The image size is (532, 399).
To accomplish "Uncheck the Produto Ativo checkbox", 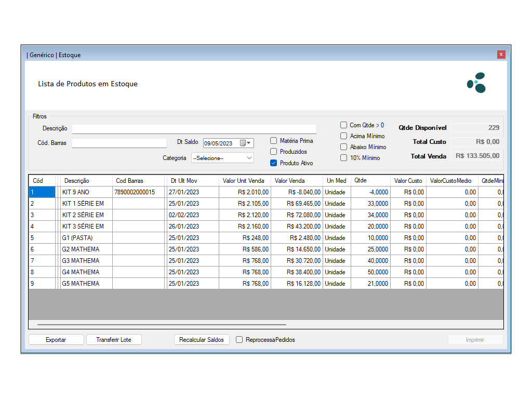I will click(x=274, y=163).
